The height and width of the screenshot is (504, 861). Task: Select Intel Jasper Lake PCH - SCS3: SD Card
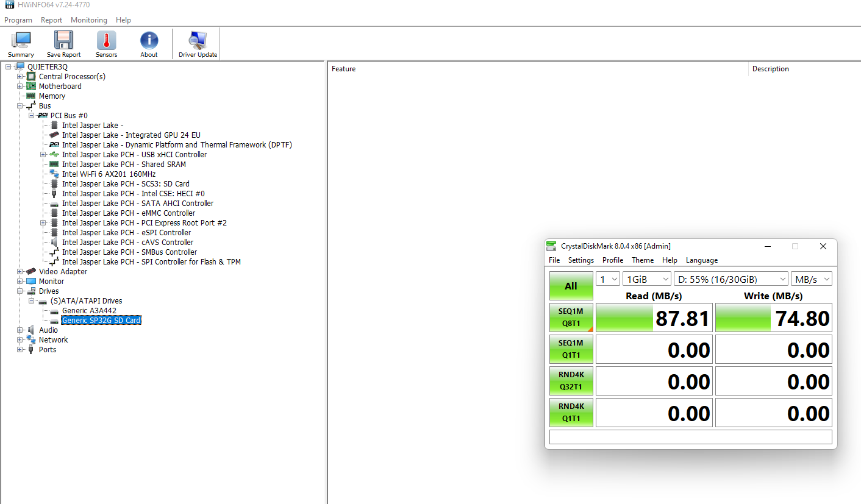126,183
